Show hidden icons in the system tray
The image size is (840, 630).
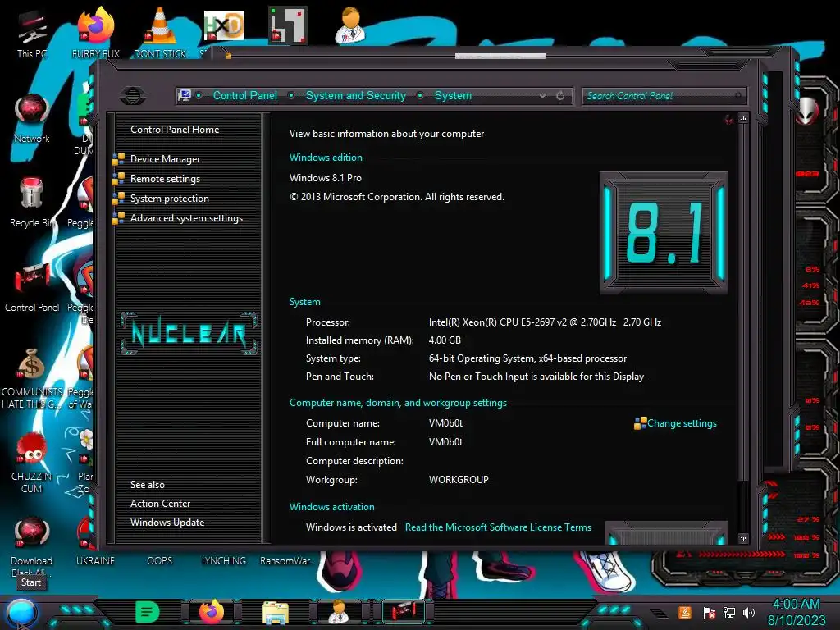(x=658, y=613)
